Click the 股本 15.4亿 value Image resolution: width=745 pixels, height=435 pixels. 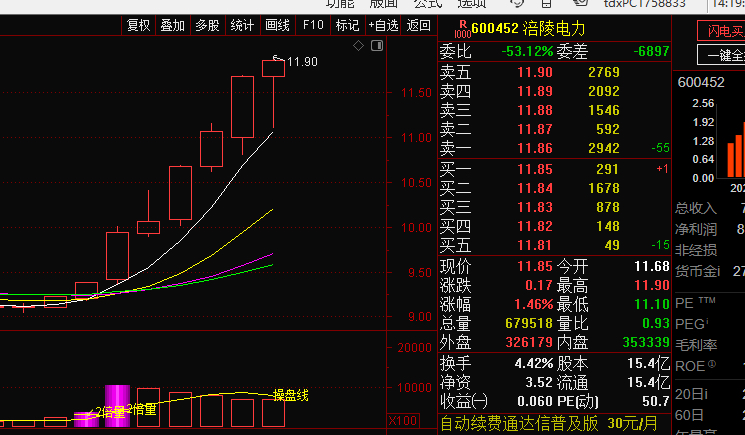[649, 364]
